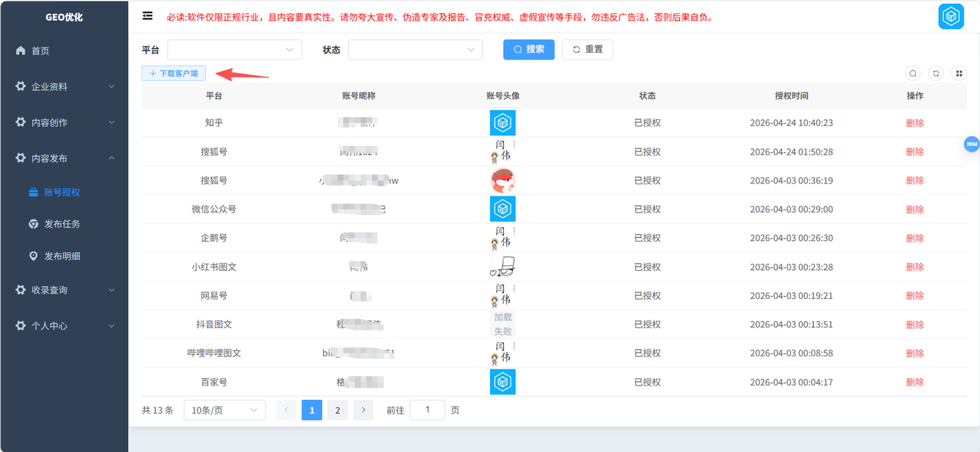Click the 已授权 status in 百家号 row
Image resolution: width=980 pixels, height=452 pixels.
(647, 382)
